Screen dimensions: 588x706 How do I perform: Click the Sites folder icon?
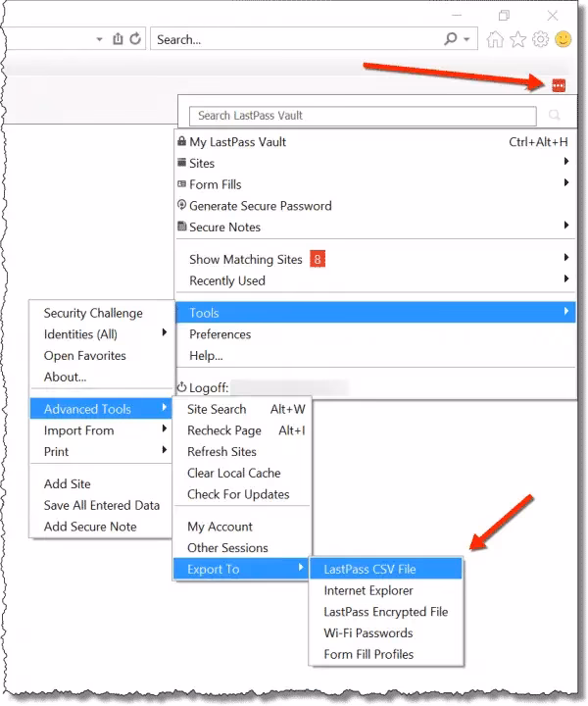[181, 162]
